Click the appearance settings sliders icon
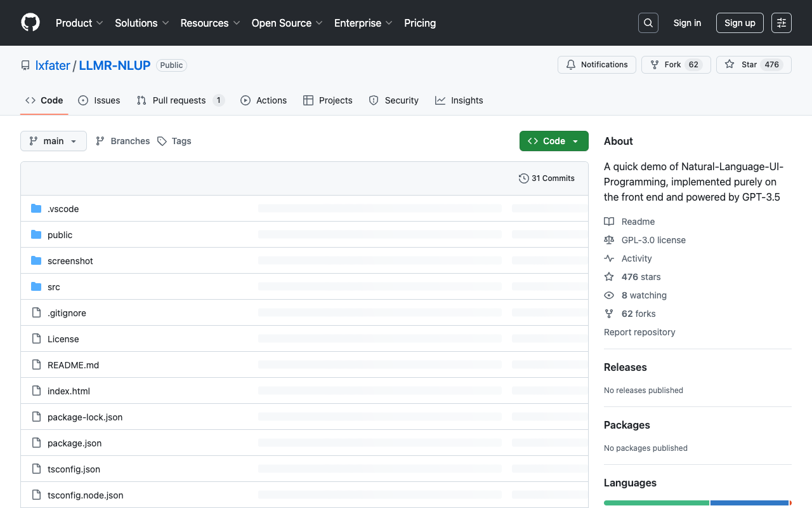812x508 pixels. click(782, 23)
